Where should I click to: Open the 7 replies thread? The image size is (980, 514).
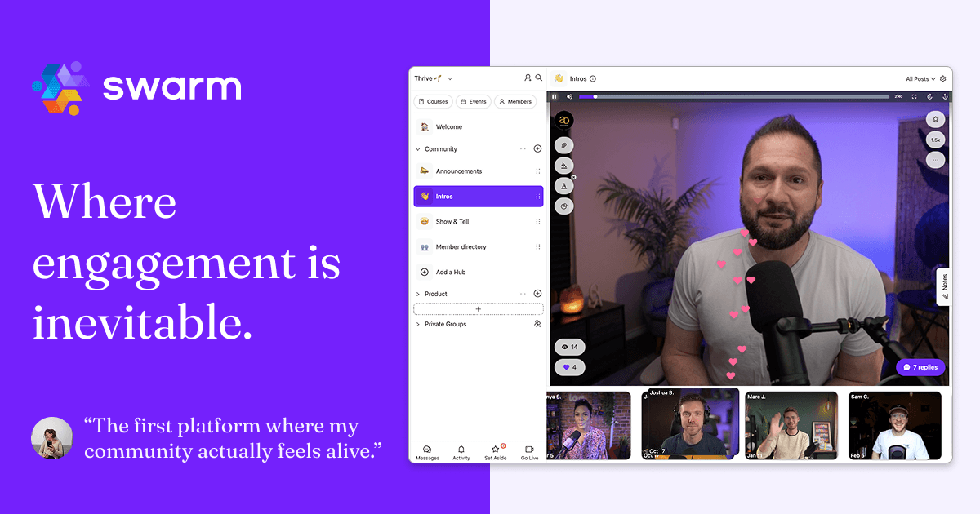[x=920, y=367]
